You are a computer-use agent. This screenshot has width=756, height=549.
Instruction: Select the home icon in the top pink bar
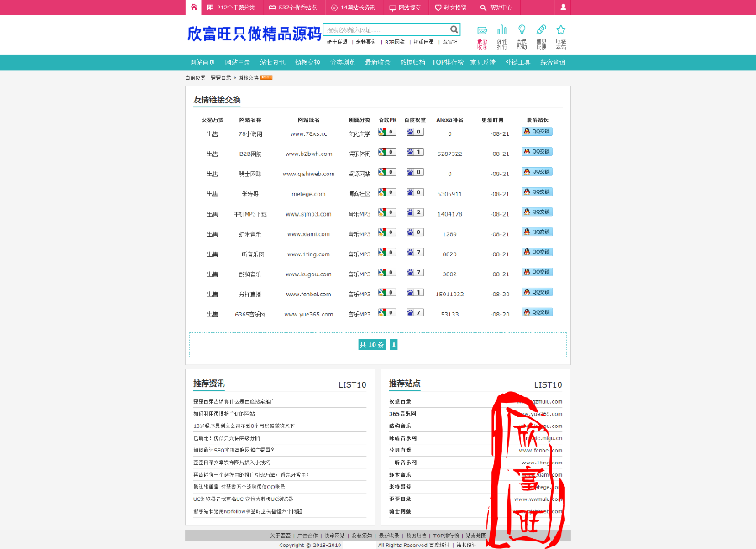[192, 7]
